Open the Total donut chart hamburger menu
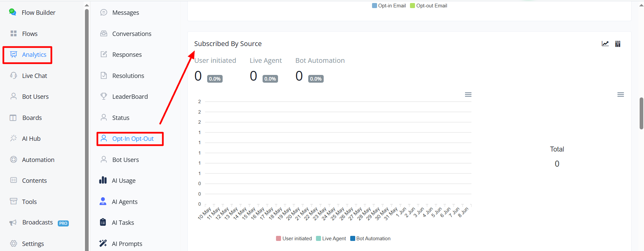Screen dimensions: 644x251 620,95
